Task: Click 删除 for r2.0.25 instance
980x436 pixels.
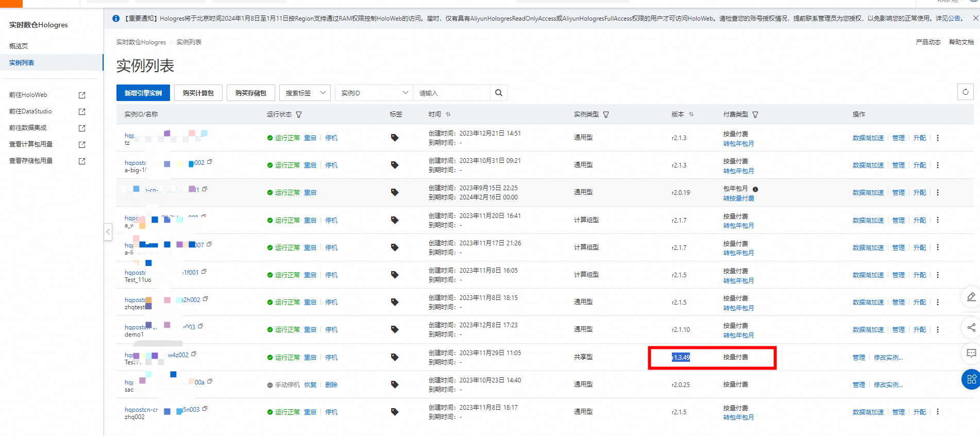Action: pos(331,384)
